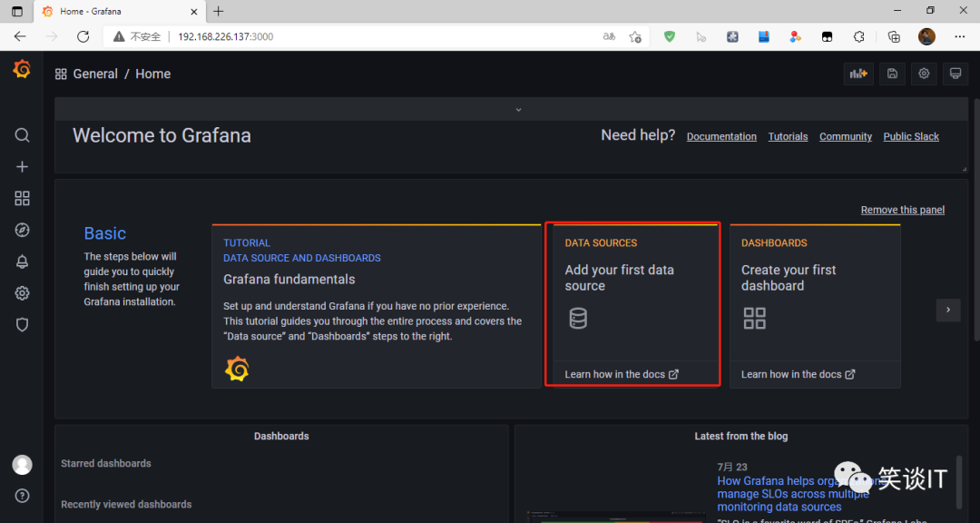The width and height of the screenshot is (980, 523).
Task: Open the Alerting bell icon
Action: (x=22, y=261)
